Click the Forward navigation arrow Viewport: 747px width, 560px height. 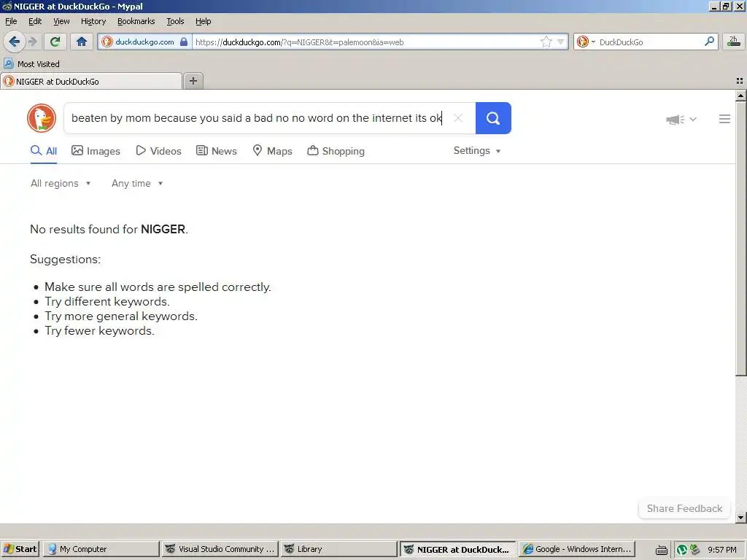(x=32, y=42)
